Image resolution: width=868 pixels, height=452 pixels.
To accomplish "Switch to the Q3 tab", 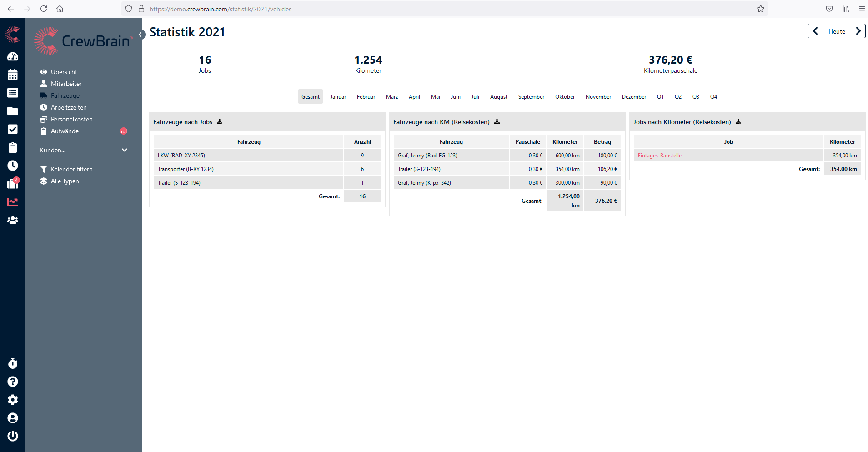I will [x=696, y=97].
